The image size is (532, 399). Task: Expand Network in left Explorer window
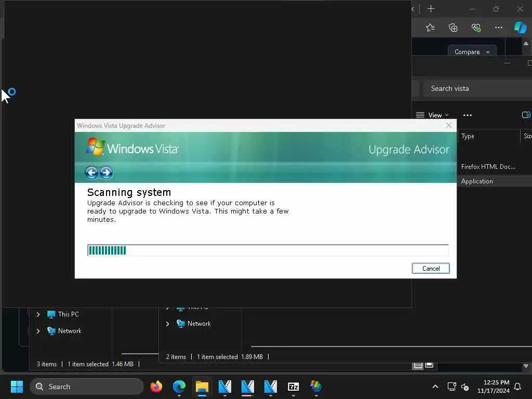pyautogui.click(x=38, y=331)
